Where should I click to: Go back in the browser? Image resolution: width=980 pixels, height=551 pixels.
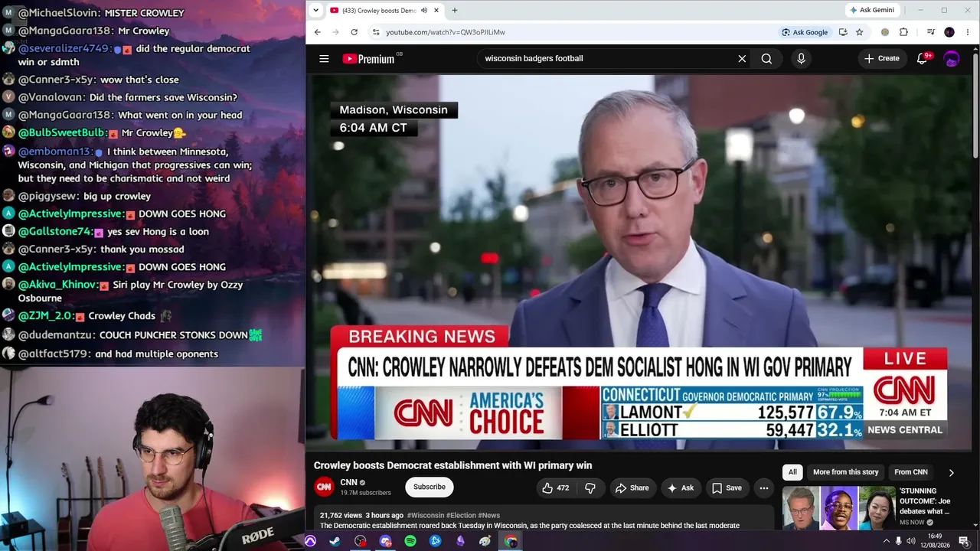[x=318, y=32]
